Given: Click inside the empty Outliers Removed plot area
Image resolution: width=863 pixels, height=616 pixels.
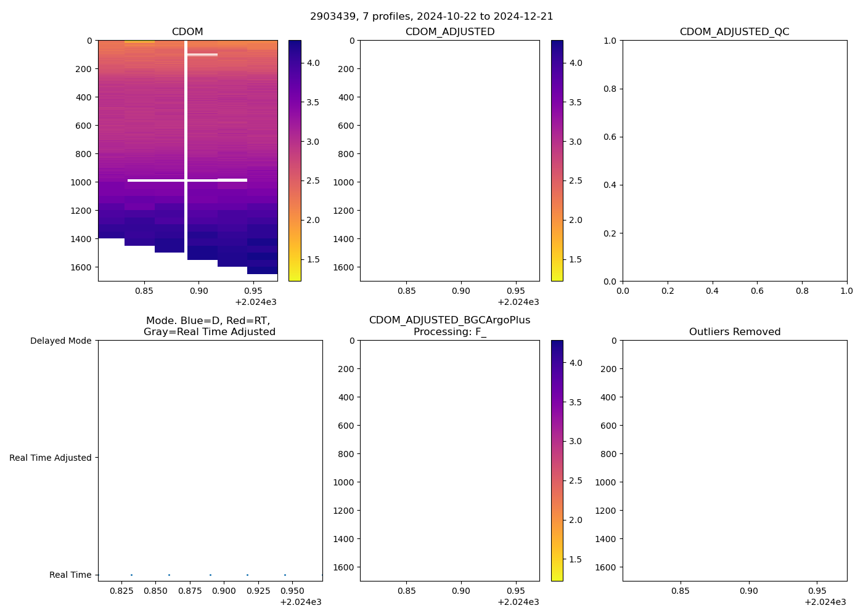Looking at the screenshot, I should pos(734,460).
